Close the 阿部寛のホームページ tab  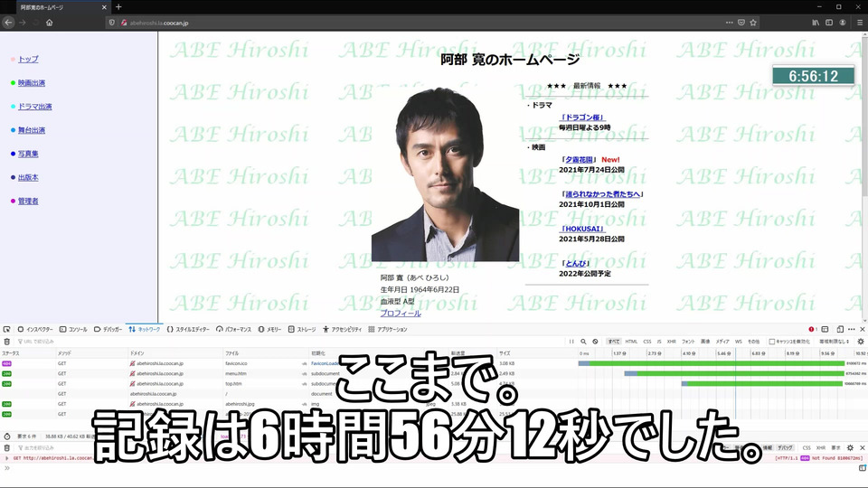[x=103, y=7]
